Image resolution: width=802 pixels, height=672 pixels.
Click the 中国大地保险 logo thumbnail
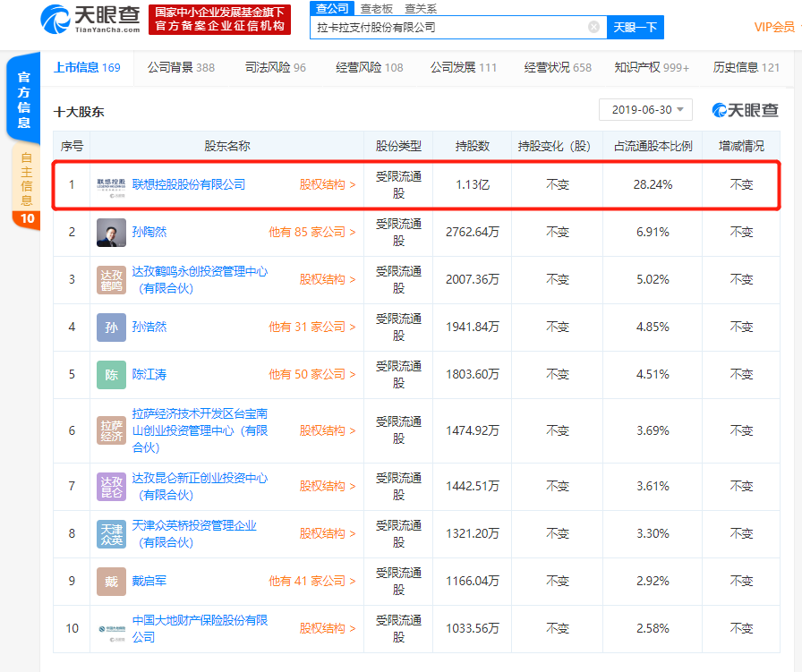111,632
